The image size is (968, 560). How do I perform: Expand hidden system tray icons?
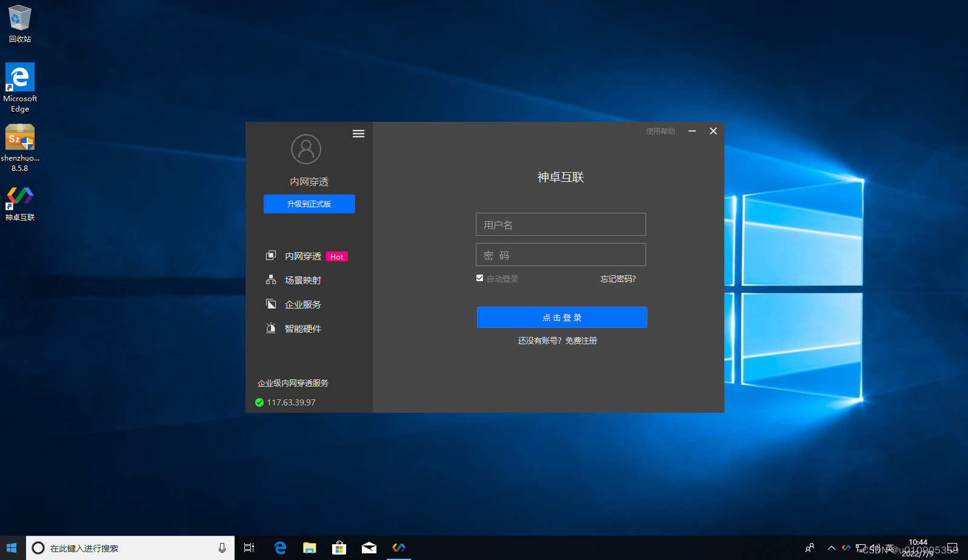(832, 548)
